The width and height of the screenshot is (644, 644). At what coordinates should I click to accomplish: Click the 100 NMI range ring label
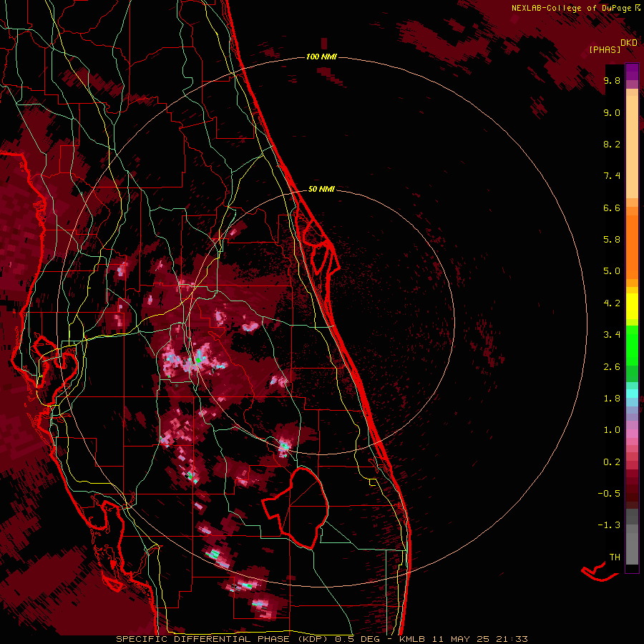point(321,57)
